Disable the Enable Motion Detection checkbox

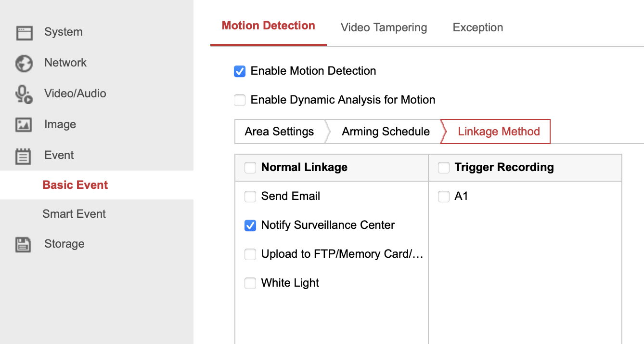tap(240, 71)
